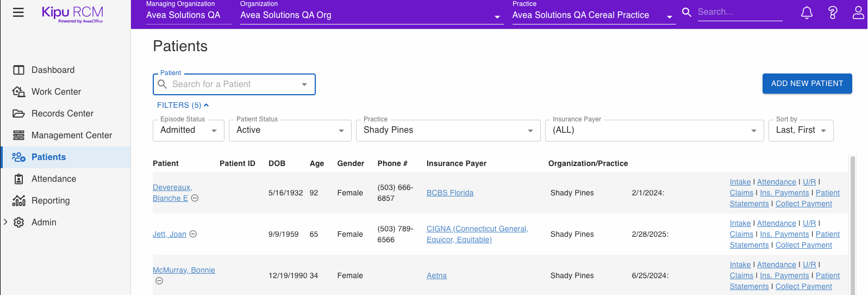The image size is (868, 295).
Task: Open the help question mark icon
Action: point(832,13)
